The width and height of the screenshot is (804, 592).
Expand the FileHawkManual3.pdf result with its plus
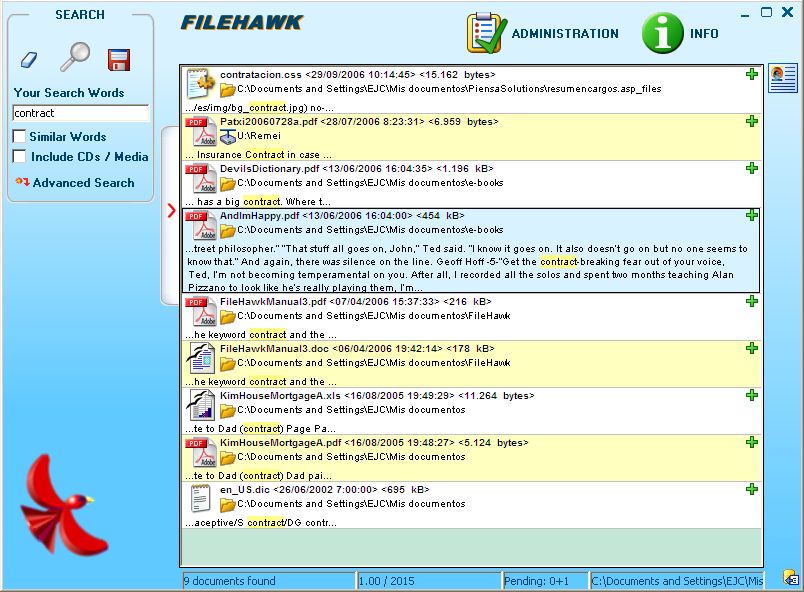click(x=752, y=301)
